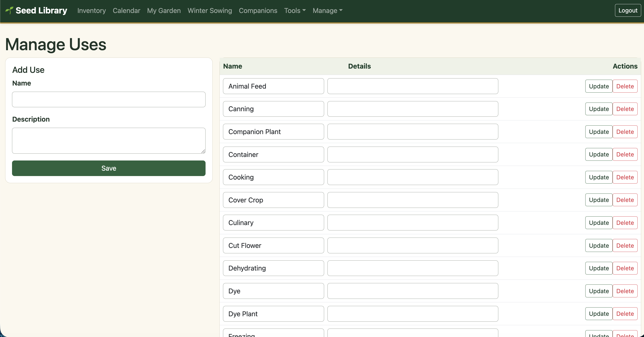Update the Companion Plant use
The height and width of the screenshot is (337, 644).
click(599, 132)
